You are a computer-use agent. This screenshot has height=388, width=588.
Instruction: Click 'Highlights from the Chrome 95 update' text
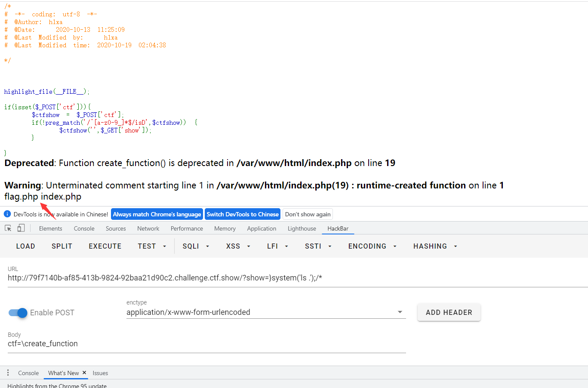pyautogui.click(x=57, y=385)
